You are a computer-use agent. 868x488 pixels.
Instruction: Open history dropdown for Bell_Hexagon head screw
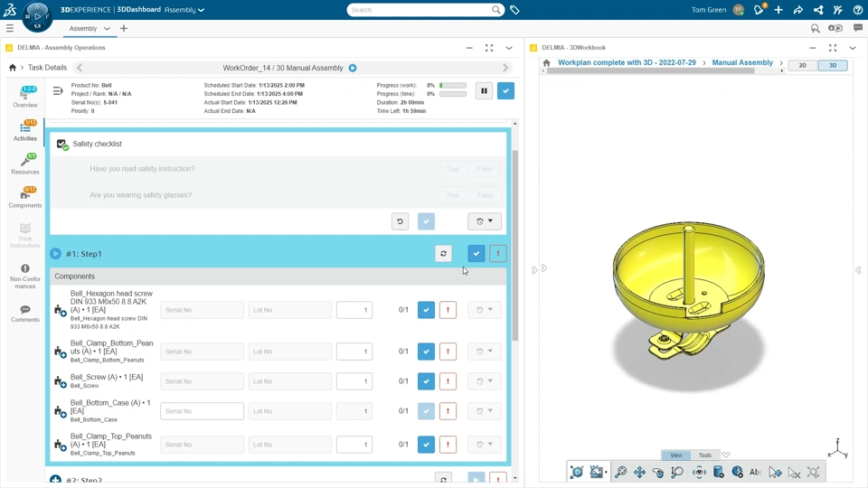[x=485, y=310]
